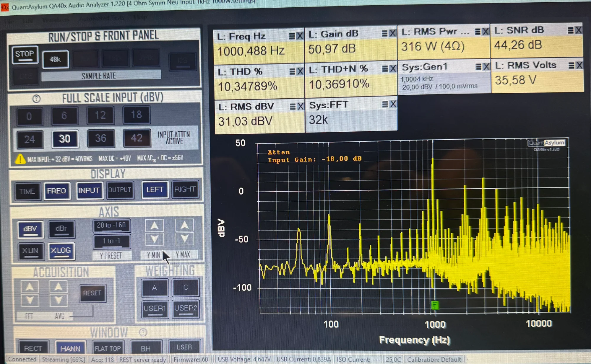Set full scale input to 42 dBV

[x=137, y=138]
